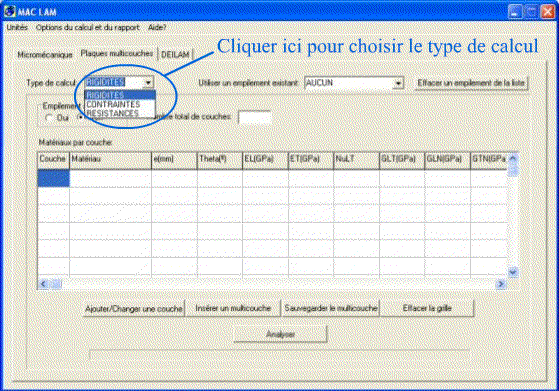Expand the AUCUN existing empilement dropdown

coord(398,83)
